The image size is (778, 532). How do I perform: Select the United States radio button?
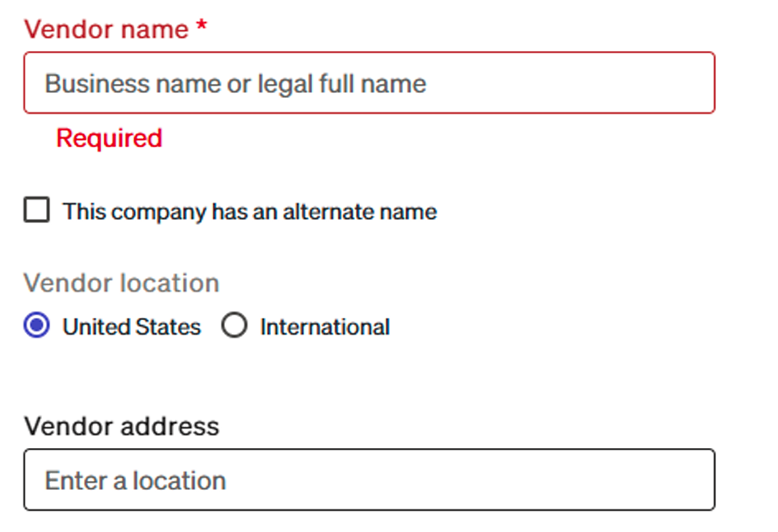[36, 327]
